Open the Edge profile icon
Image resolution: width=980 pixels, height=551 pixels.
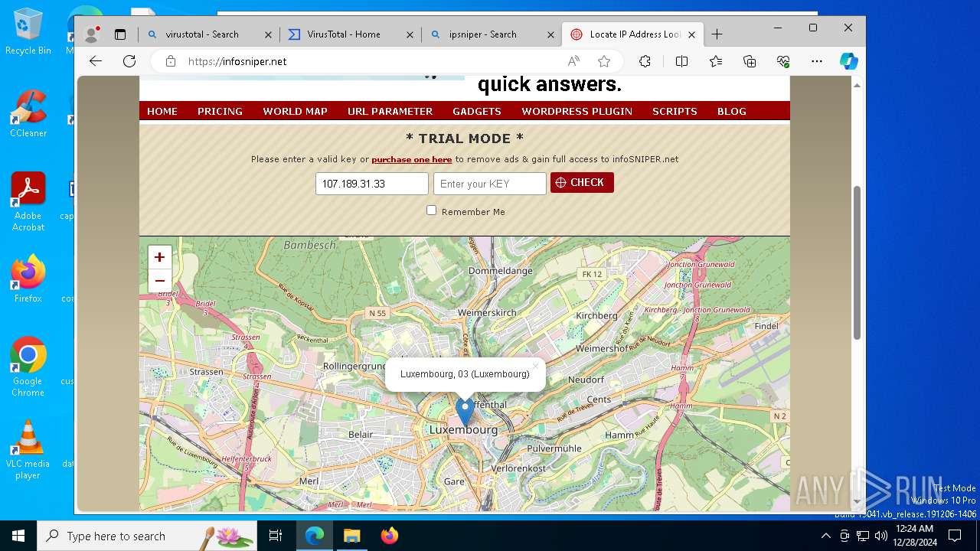tap(91, 34)
